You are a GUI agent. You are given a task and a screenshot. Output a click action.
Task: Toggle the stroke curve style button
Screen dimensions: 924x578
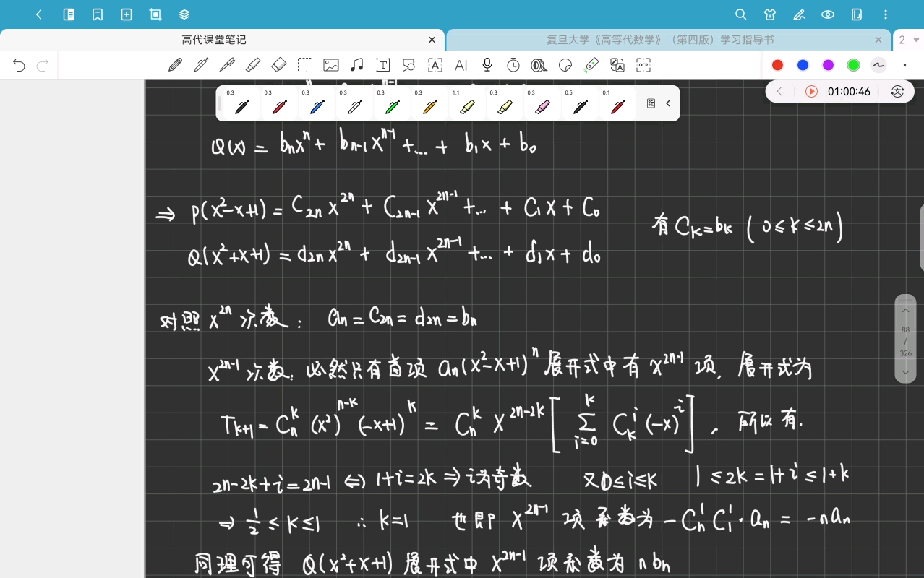click(878, 65)
